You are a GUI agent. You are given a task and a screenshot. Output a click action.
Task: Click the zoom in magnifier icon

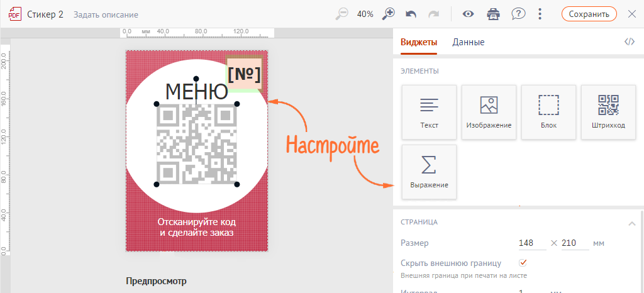(389, 14)
